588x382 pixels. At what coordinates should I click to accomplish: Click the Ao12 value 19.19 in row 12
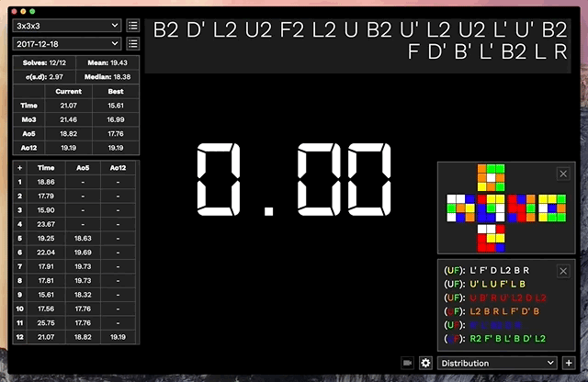point(117,337)
